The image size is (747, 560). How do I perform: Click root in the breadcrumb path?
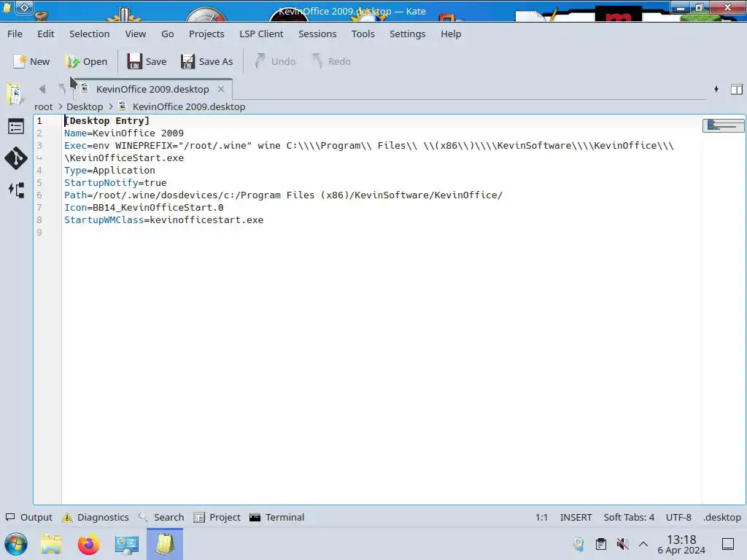(x=43, y=106)
